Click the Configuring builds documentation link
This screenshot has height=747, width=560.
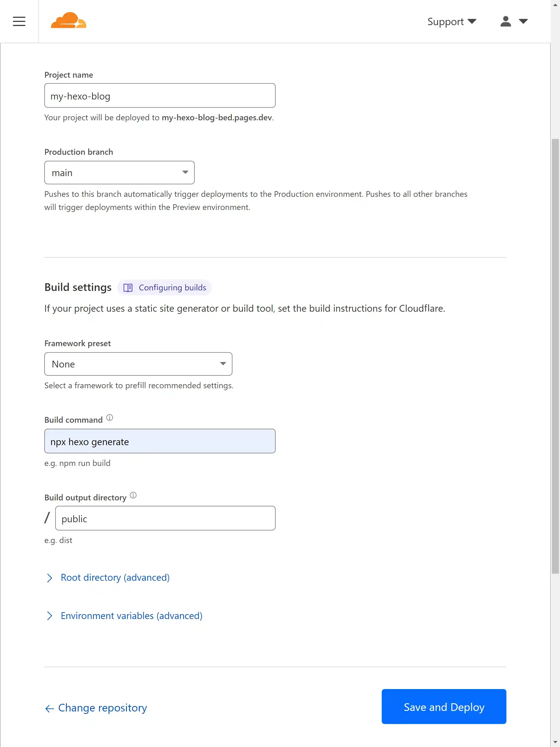pyautogui.click(x=172, y=287)
